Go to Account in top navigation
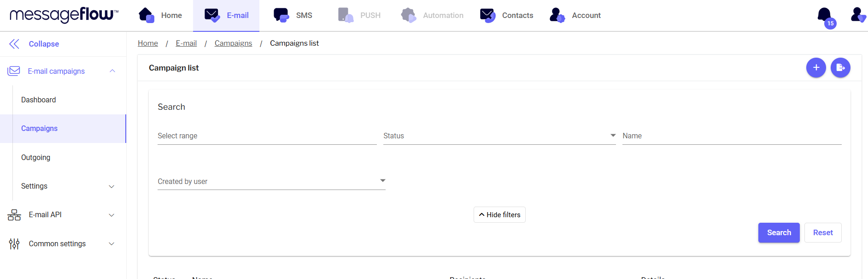The width and height of the screenshot is (868, 279). [575, 15]
